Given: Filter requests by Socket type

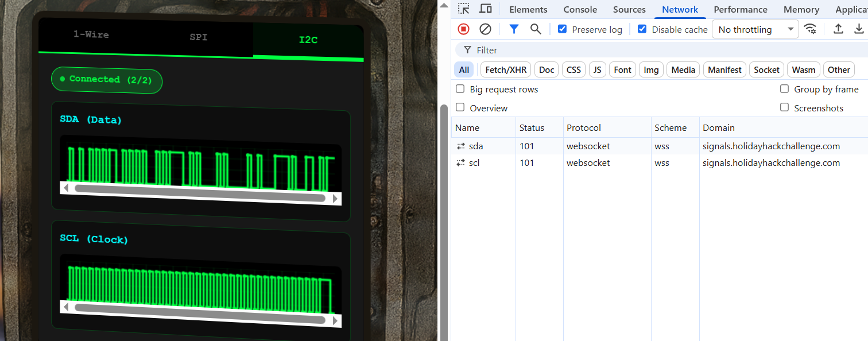Looking at the screenshot, I should tap(766, 70).
